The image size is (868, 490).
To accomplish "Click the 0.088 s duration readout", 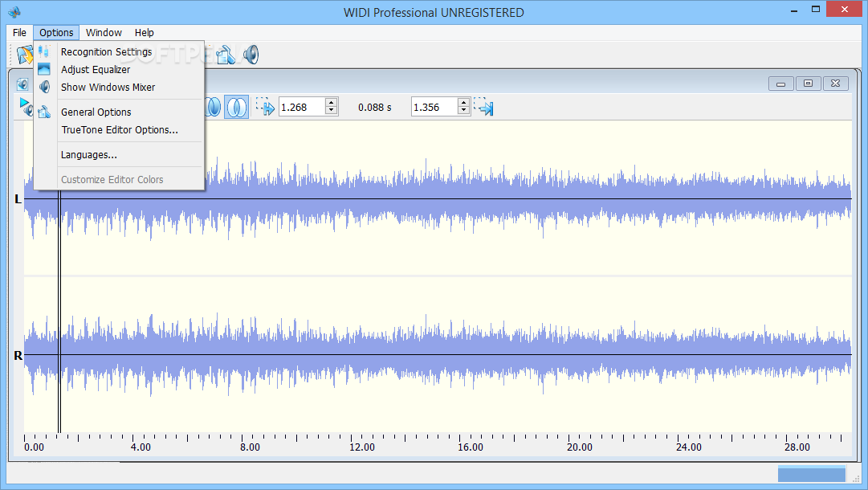I will coord(375,108).
